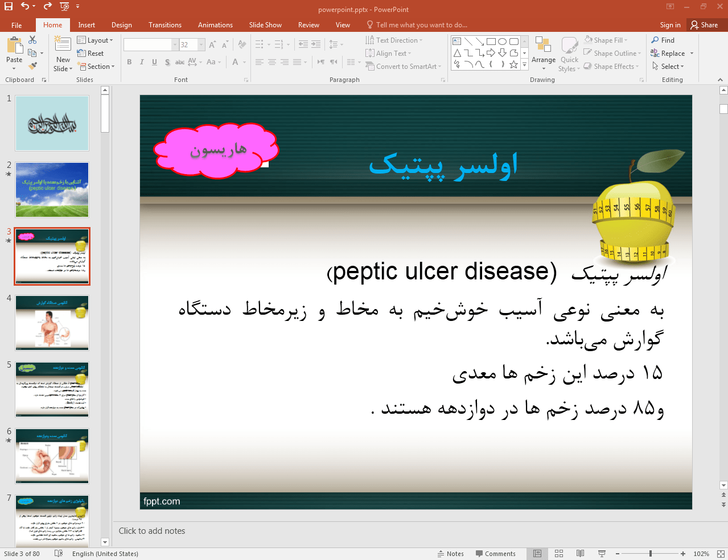The height and width of the screenshot is (560, 728).
Task: Open the Design tab
Action: click(121, 25)
